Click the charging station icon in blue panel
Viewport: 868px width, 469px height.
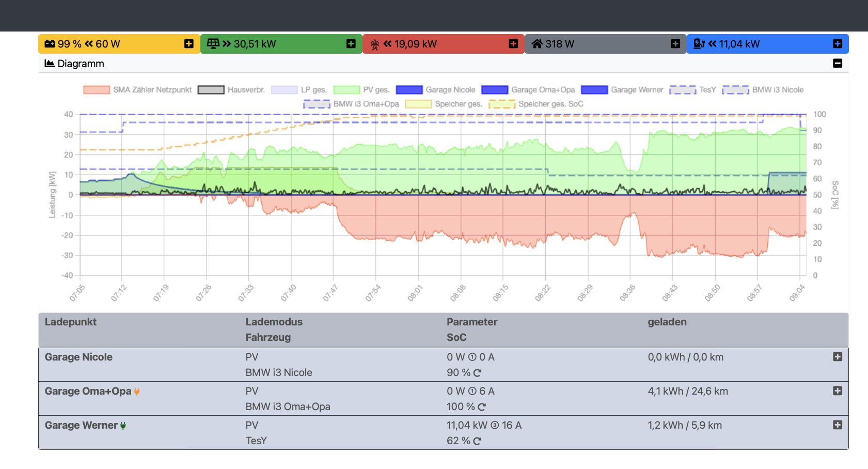(699, 44)
